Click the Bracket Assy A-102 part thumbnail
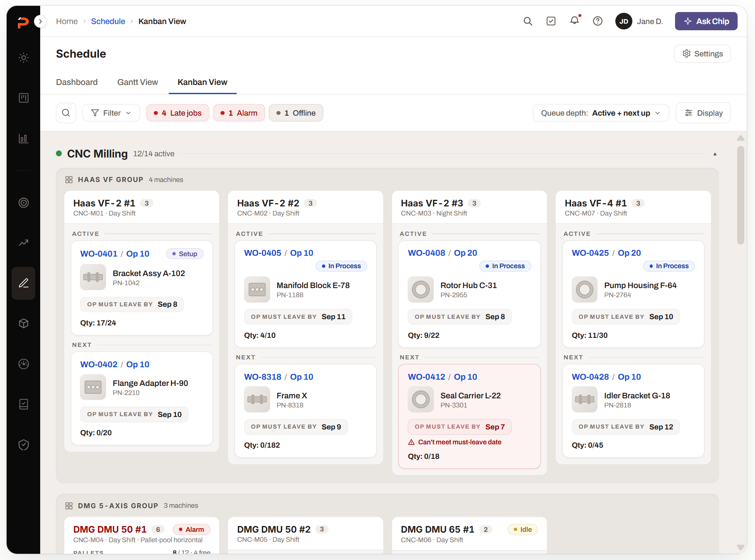 click(x=93, y=277)
